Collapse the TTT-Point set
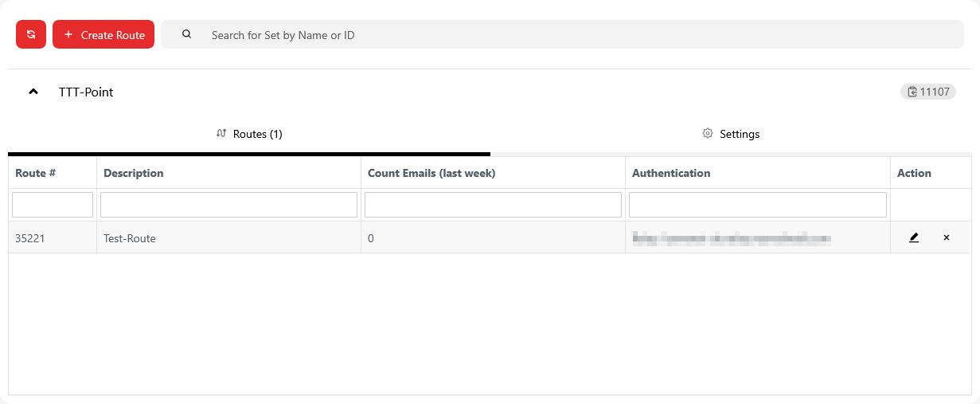The image size is (980, 404). click(x=33, y=92)
